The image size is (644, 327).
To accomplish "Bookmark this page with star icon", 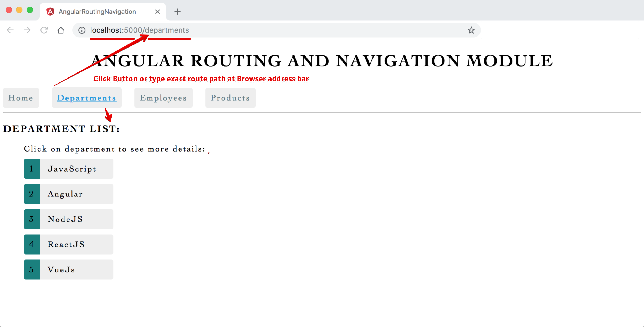I will (x=471, y=30).
